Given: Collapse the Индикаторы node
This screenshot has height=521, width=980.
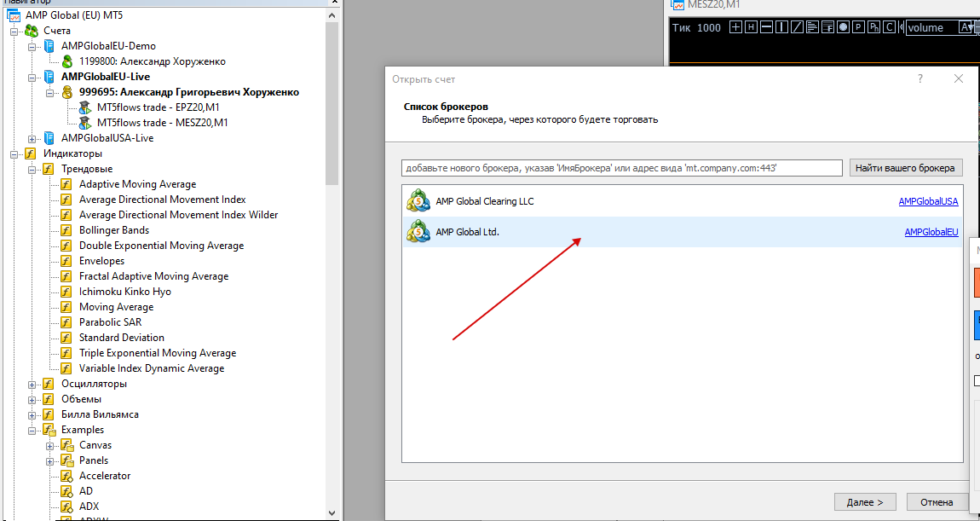Looking at the screenshot, I should click(14, 153).
